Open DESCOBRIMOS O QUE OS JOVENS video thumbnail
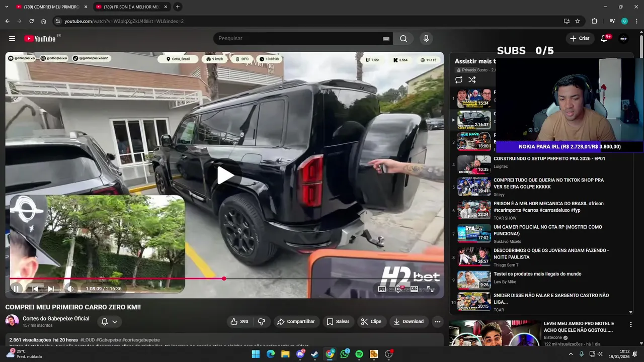 coord(474,257)
